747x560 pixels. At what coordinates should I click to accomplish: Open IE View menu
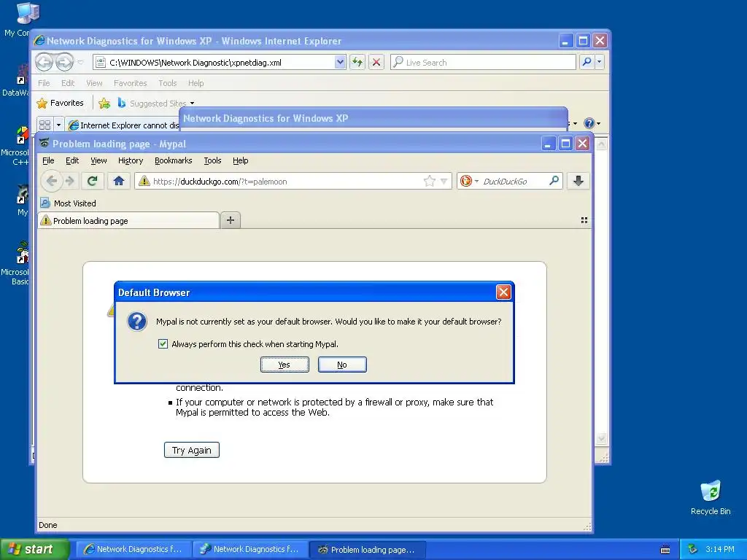pyautogui.click(x=94, y=83)
